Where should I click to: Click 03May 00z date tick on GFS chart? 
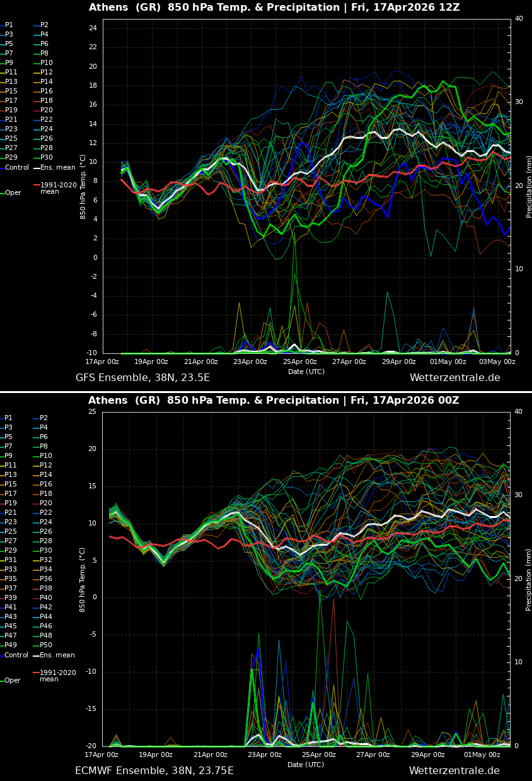pos(497,362)
